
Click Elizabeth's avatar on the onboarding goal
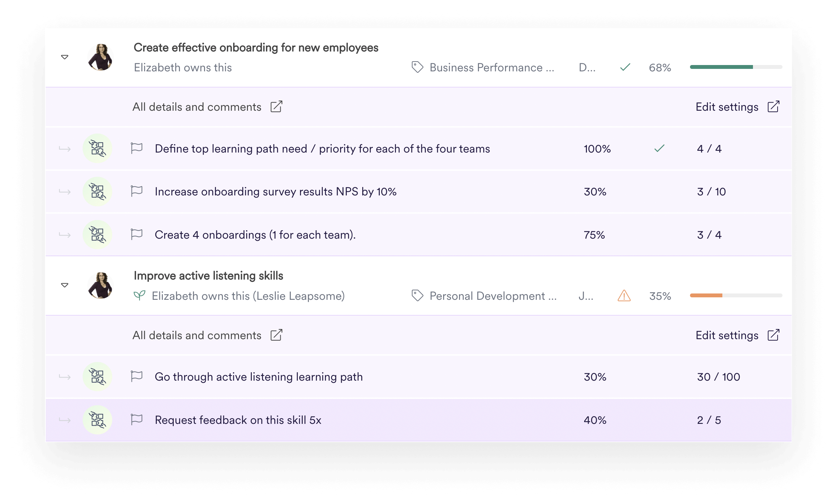(x=101, y=57)
